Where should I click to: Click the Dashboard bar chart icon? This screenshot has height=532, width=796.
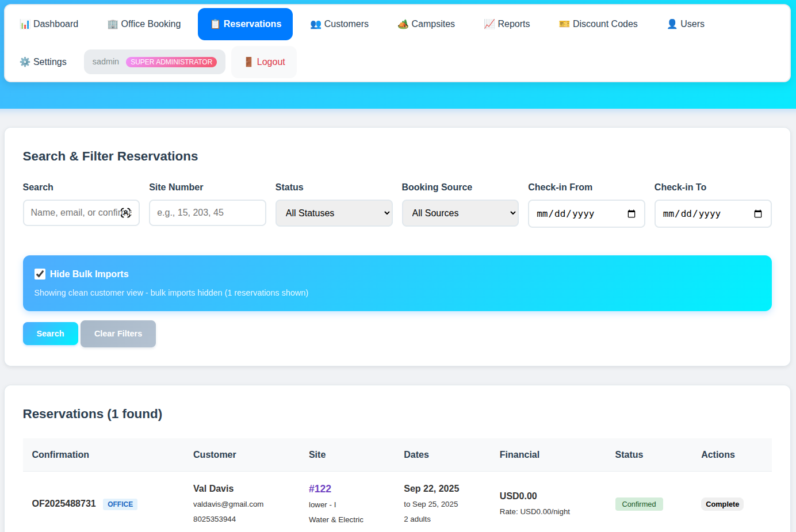pyautogui.click(x=25, y=24)
